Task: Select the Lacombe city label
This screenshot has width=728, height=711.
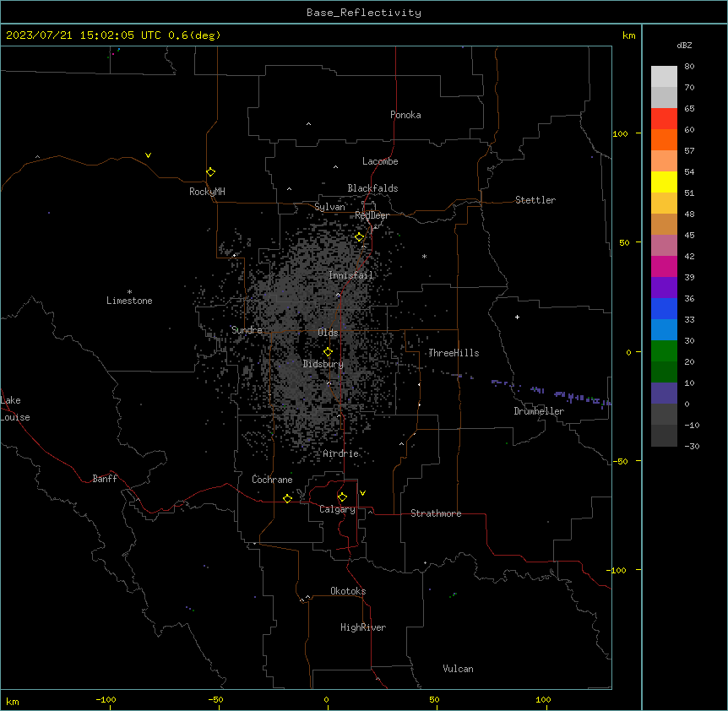Action: [x=380, y=161]
